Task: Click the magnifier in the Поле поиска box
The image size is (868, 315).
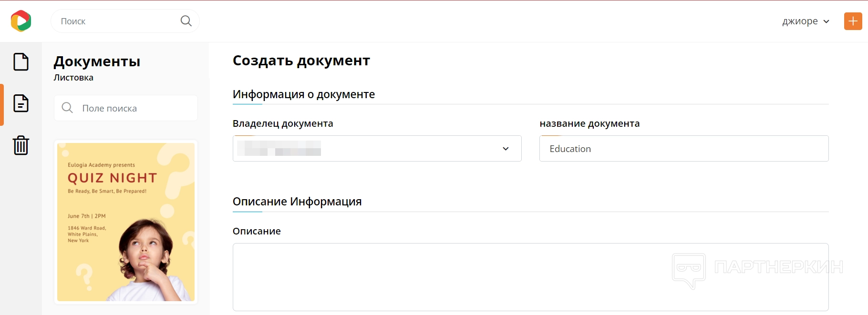Action: (67, 108)
